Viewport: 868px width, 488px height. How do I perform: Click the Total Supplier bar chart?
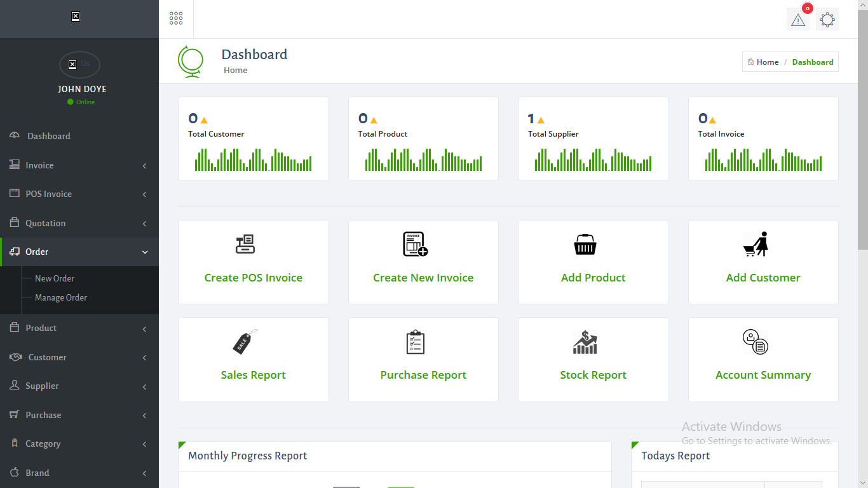(x=593, y=160)
